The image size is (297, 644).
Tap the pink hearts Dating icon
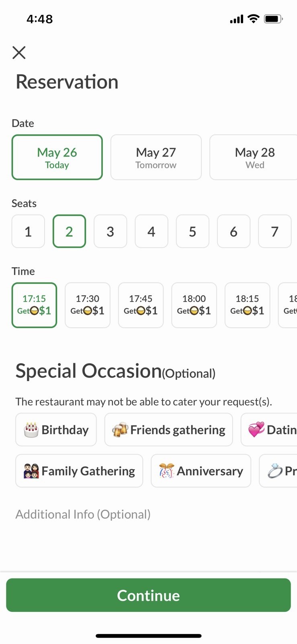pyautogui.click(x=256, y=430)
